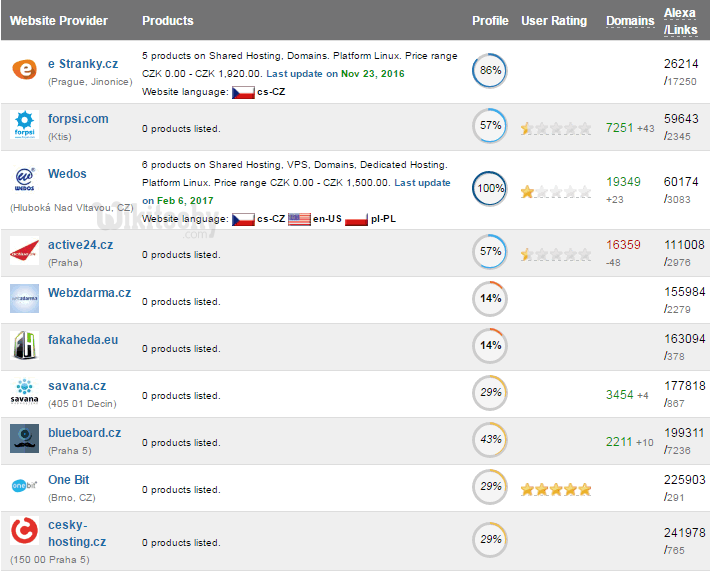Click the 100% profile gauge for Wedos
This screenshot has width=710, height=572.
[x=490, y=188]
